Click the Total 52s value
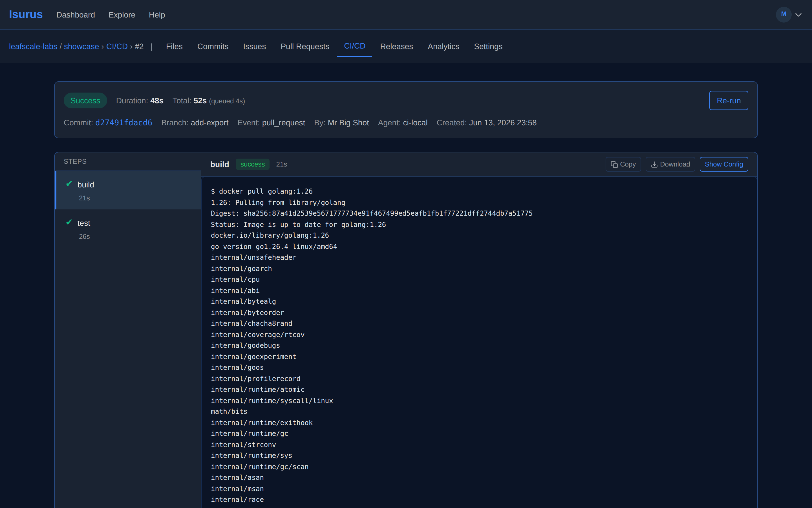Screen dimensions: 812x508 200,101
